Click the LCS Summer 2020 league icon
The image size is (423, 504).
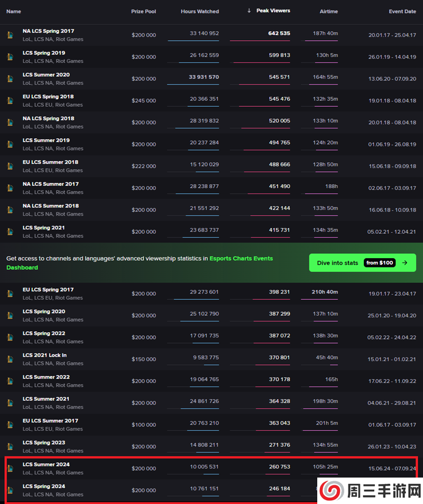coord(10,78)
